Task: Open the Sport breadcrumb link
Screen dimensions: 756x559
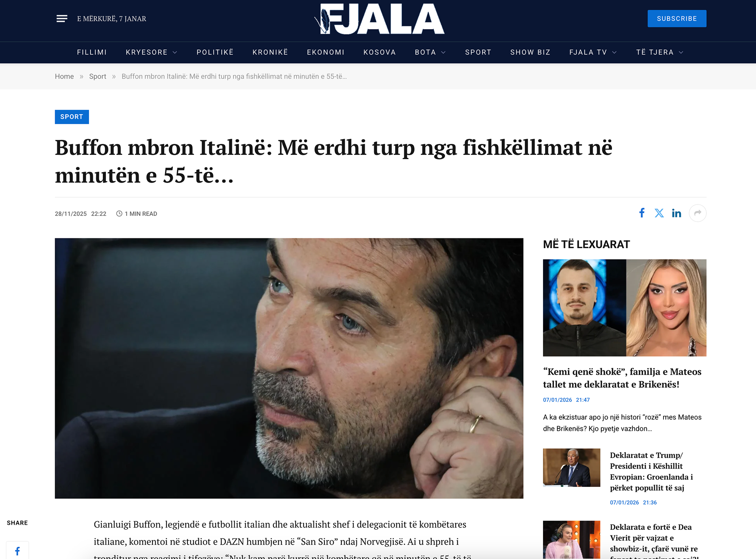Action: (98, 76)
